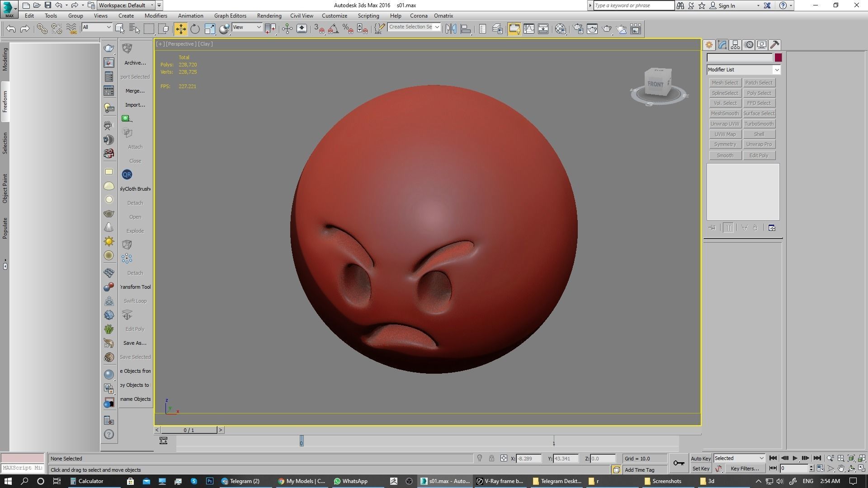Open the Graph Editors menu
The width and height of the screenshot is (868, 488).
coord(230,15)
